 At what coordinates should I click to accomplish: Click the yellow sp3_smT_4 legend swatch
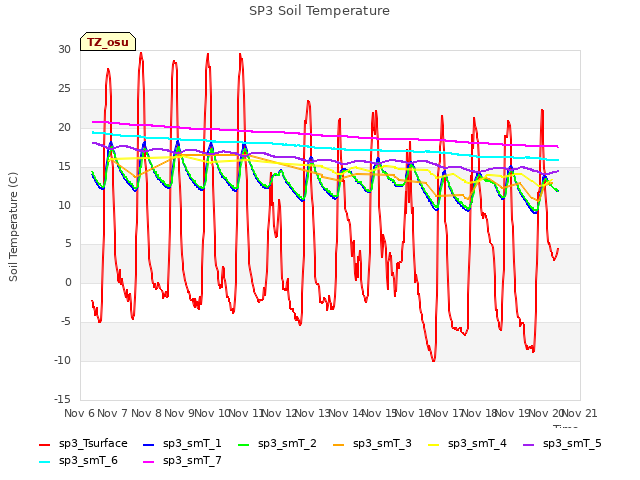point(433,444)
